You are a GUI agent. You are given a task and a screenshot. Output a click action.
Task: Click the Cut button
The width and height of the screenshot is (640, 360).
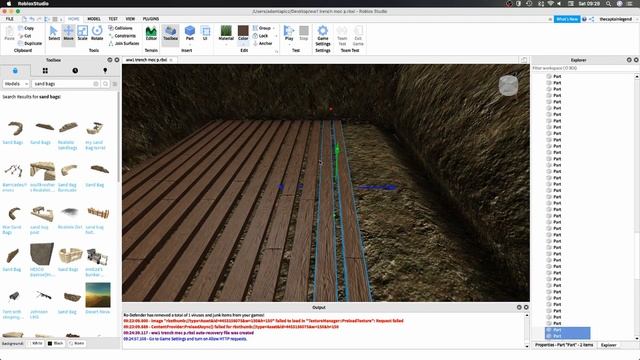[24, 36]
